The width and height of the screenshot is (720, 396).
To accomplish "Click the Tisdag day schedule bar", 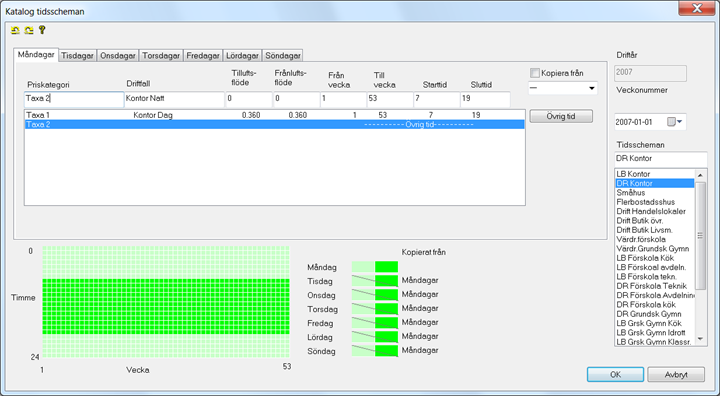I will coord(375,281).
